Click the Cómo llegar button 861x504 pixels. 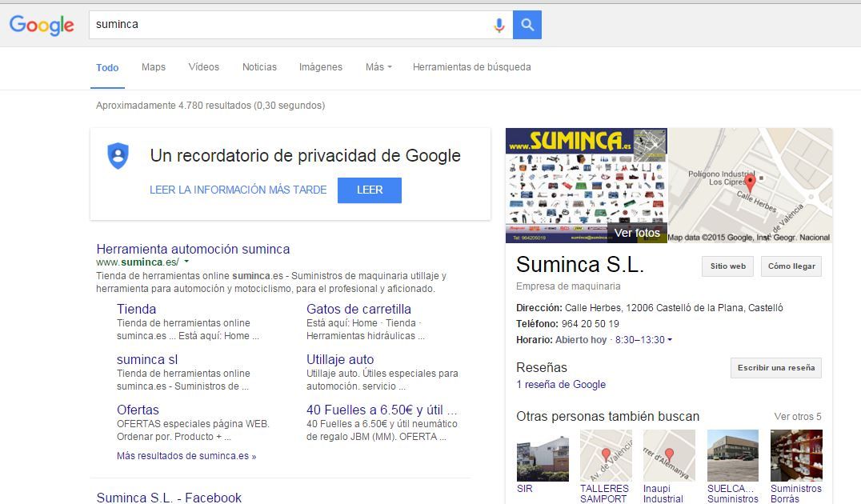(x=791, y=266)
